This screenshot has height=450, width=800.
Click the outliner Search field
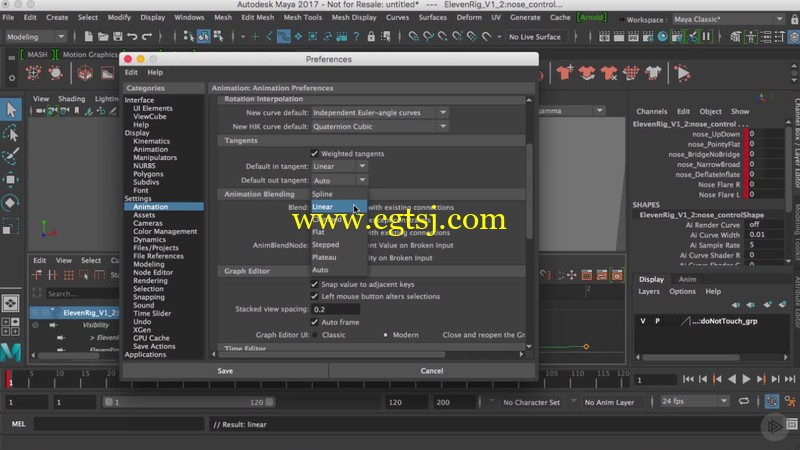(x=82, y=293)
